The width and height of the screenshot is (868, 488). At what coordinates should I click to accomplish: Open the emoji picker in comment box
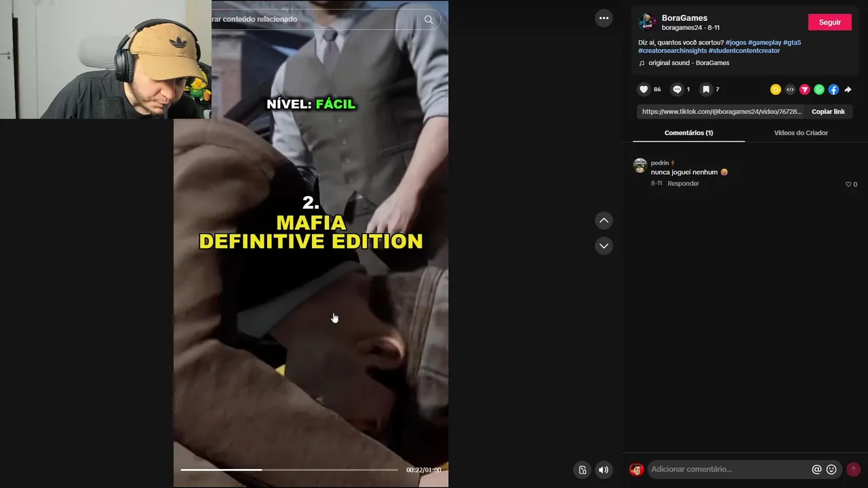pos(831,469)
